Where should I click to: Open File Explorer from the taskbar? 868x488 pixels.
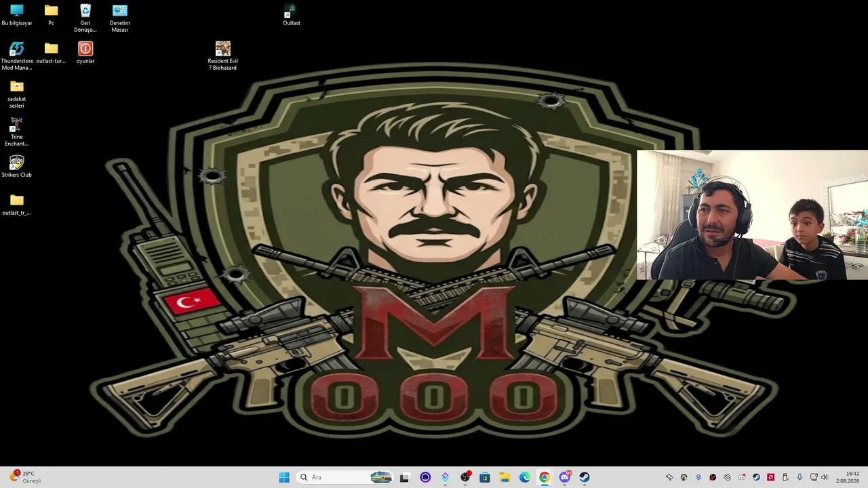point(505,477)
